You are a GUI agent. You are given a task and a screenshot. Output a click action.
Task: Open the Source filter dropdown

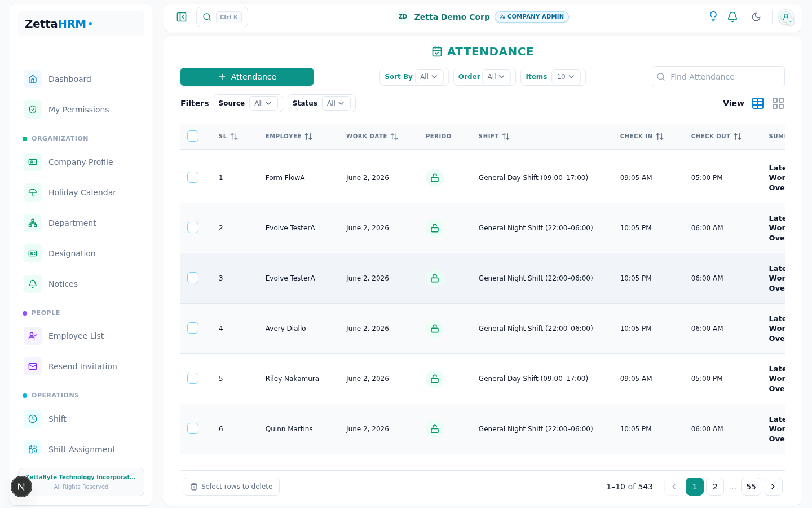tap(263, 103)
